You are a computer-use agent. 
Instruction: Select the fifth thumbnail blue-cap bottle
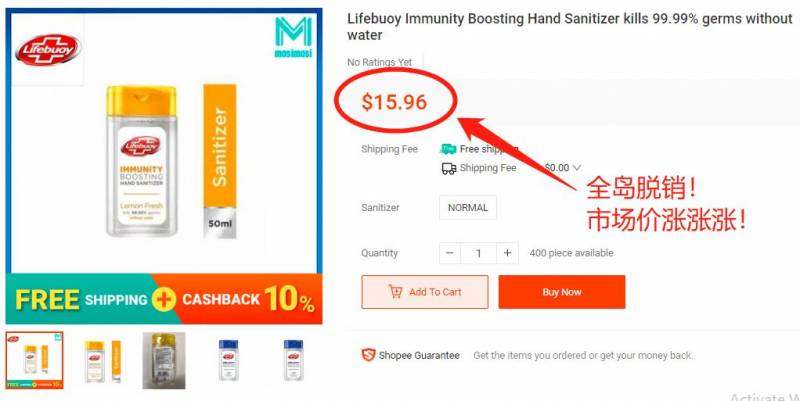pyautogui.click(x=293, y=360)
